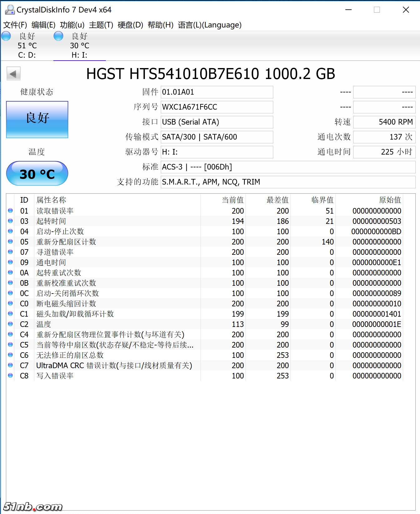Select the C: D: disk status orb

coord(6,36)
